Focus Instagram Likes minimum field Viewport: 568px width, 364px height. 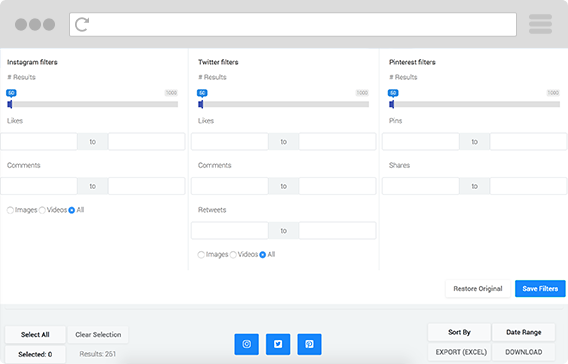point(39,142)
